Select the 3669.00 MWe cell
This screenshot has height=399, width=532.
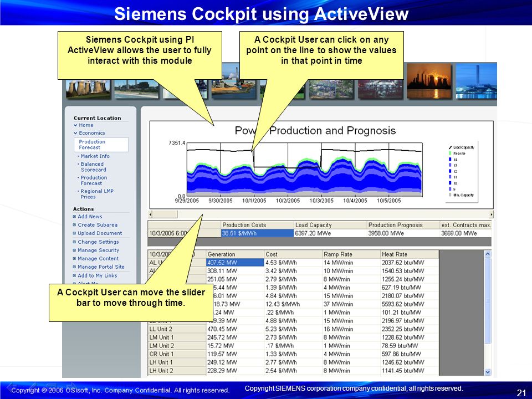click(x=466, y=233)
